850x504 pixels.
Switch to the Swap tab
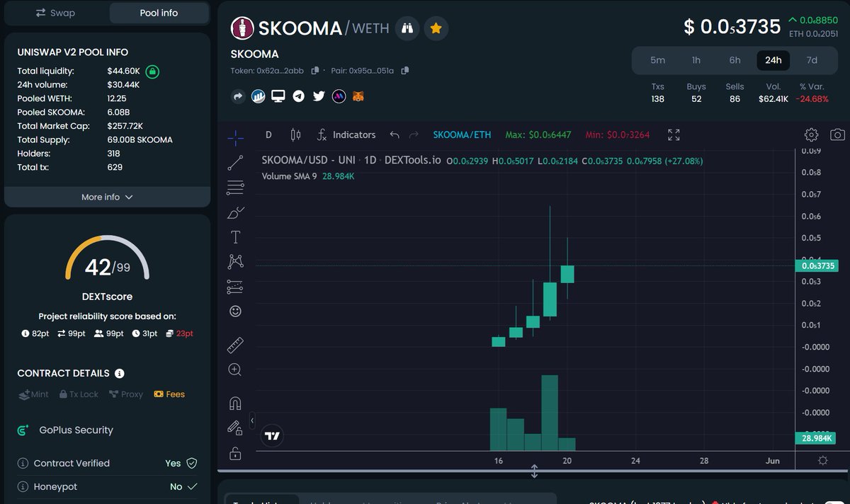point(56,13)
